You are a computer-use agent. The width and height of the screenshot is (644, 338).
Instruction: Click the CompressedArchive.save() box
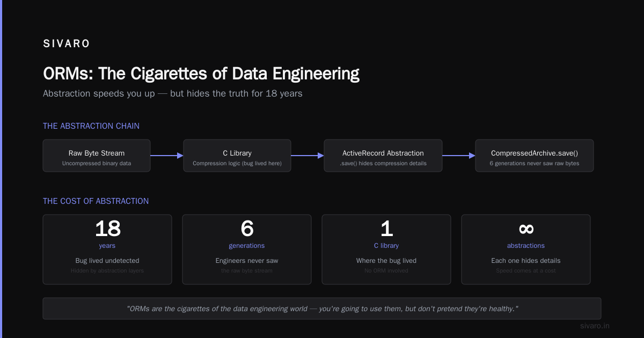click(535, 156)
